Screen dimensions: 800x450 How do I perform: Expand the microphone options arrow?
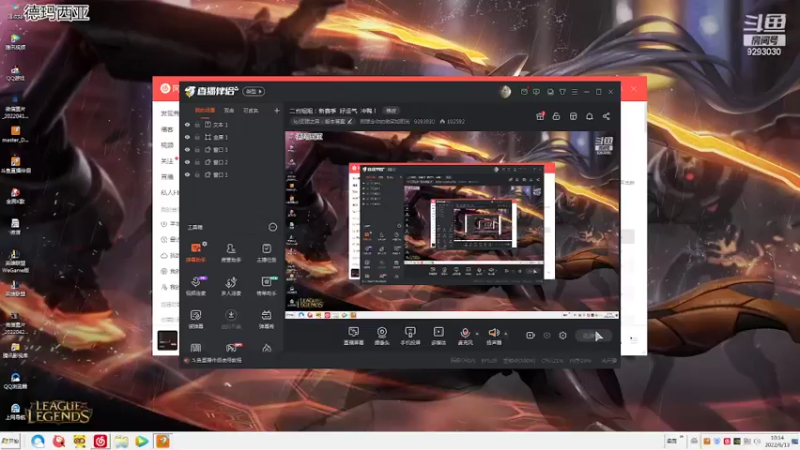[477, 334]
